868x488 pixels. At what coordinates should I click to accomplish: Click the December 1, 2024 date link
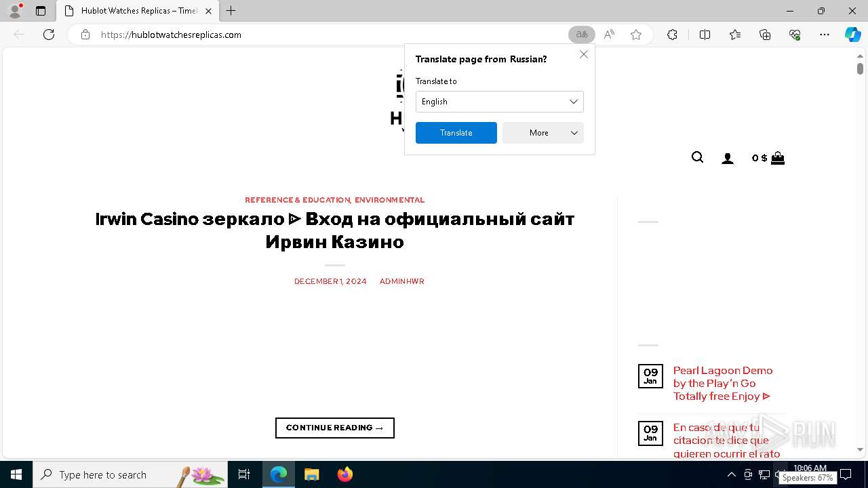pos(330,281)
